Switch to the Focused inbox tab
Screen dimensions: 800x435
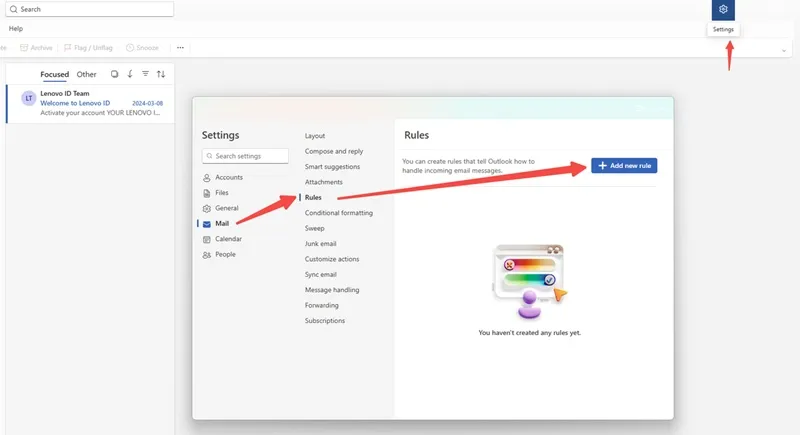click(x=55, y=74)
